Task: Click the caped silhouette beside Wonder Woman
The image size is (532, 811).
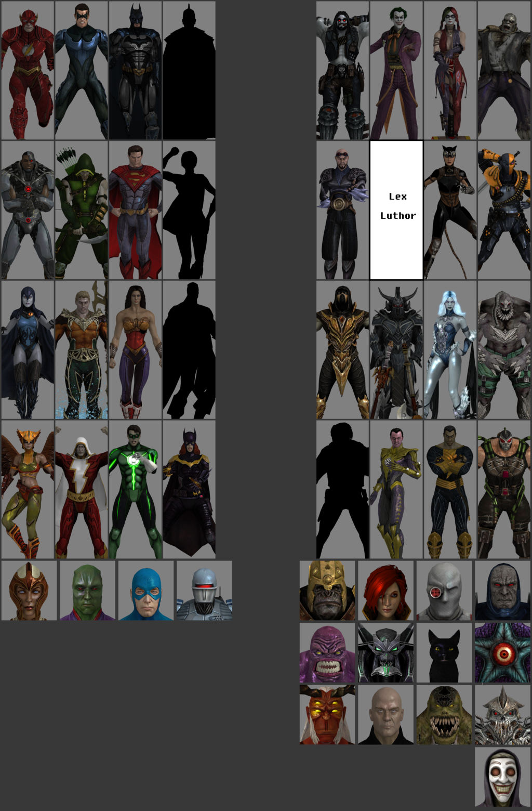Action: coord(189,350)
